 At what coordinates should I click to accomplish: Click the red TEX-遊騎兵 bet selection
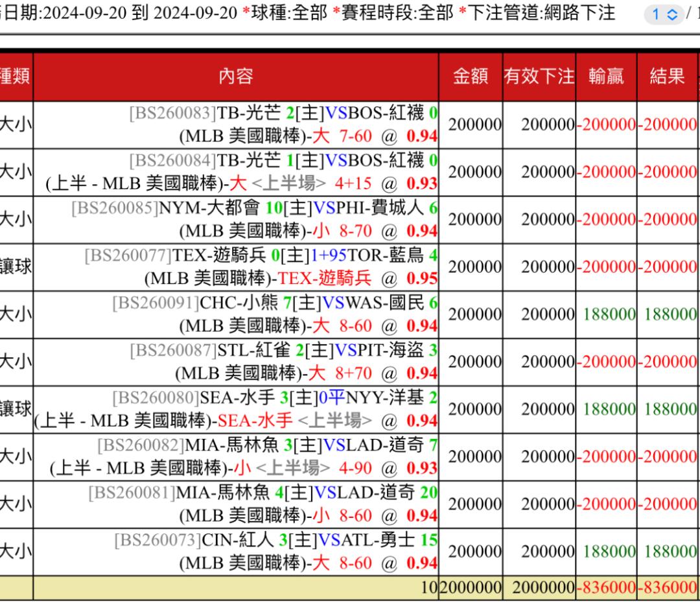325,279
